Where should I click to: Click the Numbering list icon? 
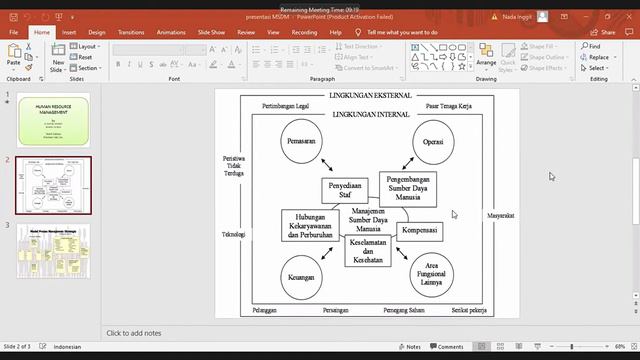(274, 50)
